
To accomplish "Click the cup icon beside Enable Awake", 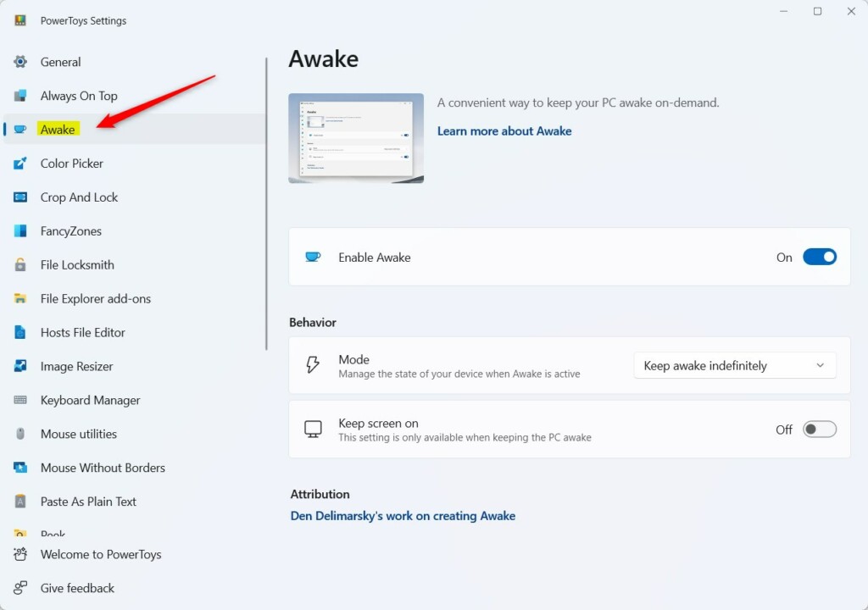I will [313, 257].
